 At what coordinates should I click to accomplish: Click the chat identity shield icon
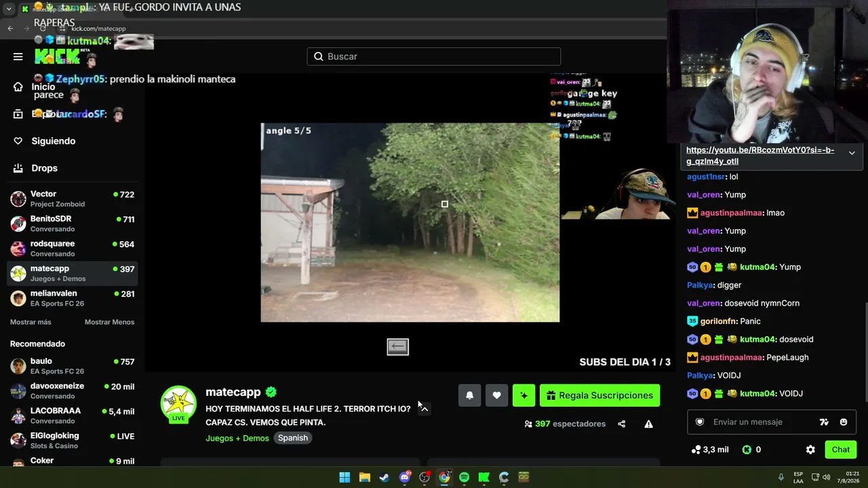click(x=700, y=422)
